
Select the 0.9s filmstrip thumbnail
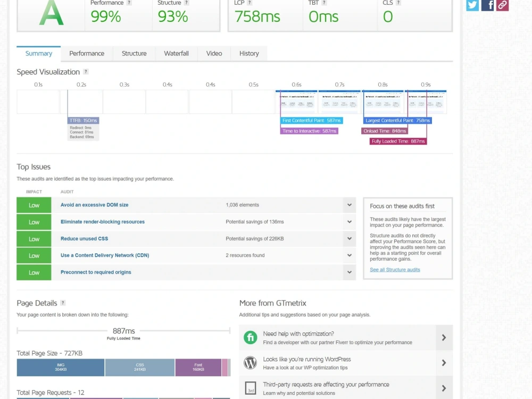click(426, 102)
